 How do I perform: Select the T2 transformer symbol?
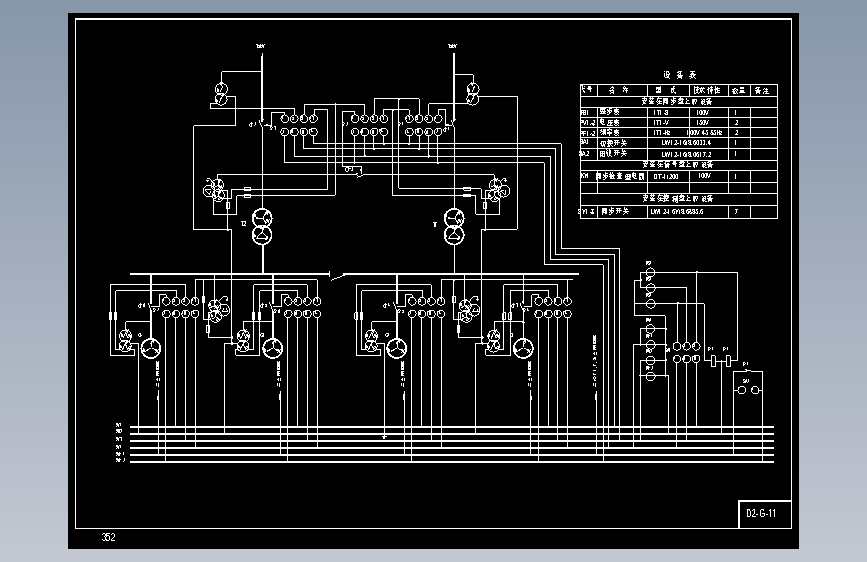(263, 227)
